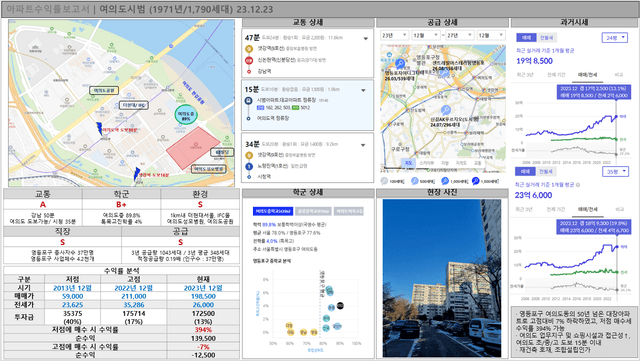Click the first 1,000세대 legend icon
The height and width of the screenshot is (361, 640).
click(x=445, y=181)
